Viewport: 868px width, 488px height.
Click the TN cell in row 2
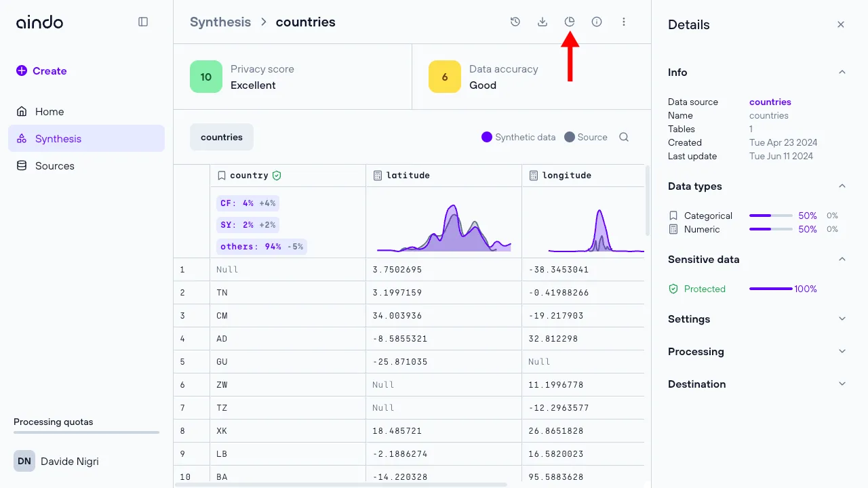click(x=288, y=293)
